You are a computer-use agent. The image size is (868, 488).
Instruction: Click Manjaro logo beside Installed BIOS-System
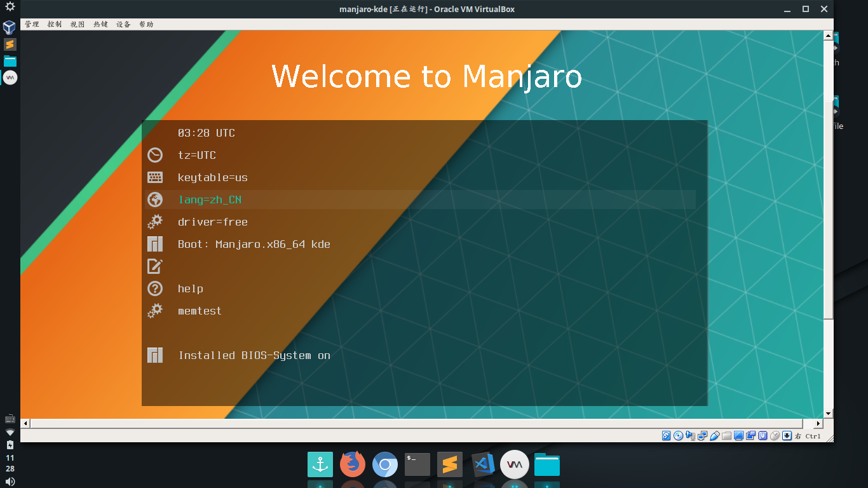pos(155,355)
